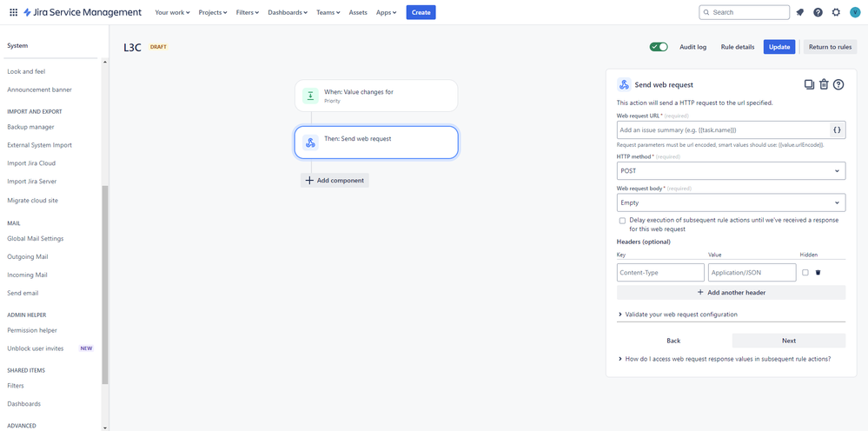Click the search magnifier icon
Image resolution: width=868 pixels, height=431 pixels.
[706, 12]
